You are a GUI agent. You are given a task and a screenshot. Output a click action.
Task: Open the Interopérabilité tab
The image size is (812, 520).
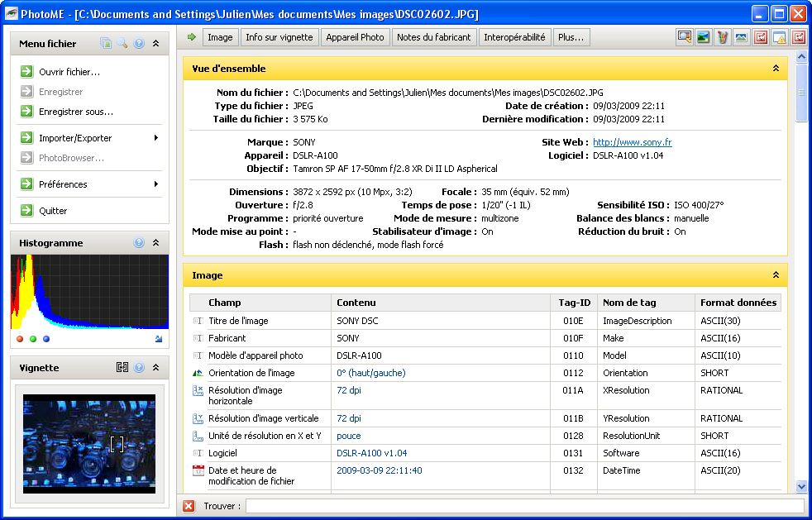point(515,37)
